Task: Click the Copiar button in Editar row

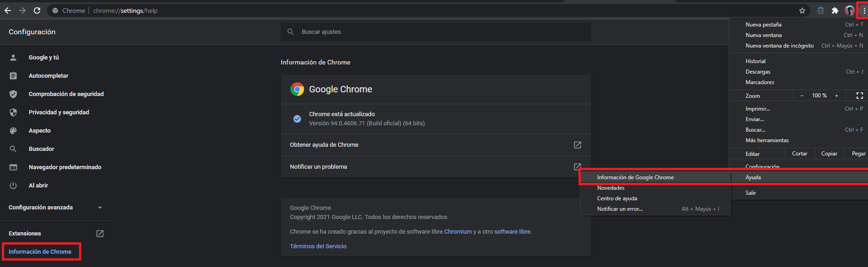Action: (829, 154)
